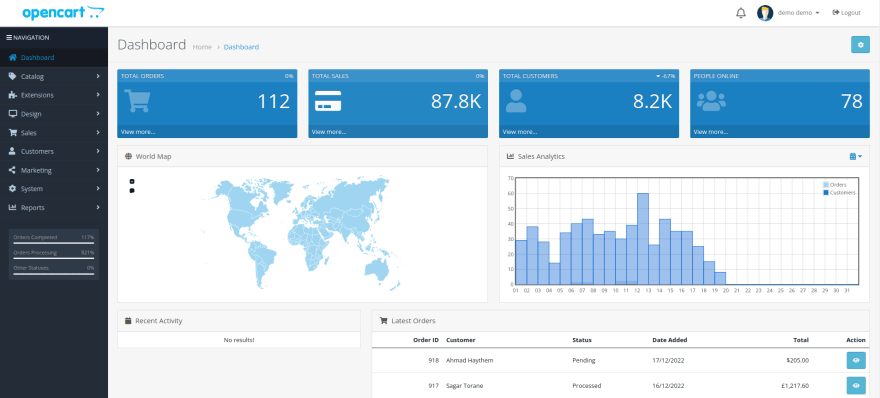Open the notifications bell

[741, 13]
